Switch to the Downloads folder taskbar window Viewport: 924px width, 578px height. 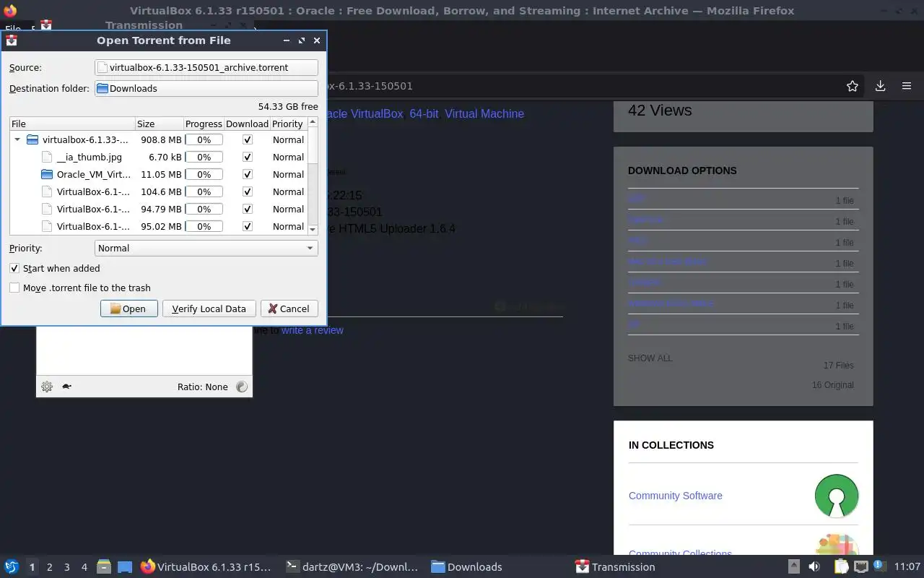466,567
